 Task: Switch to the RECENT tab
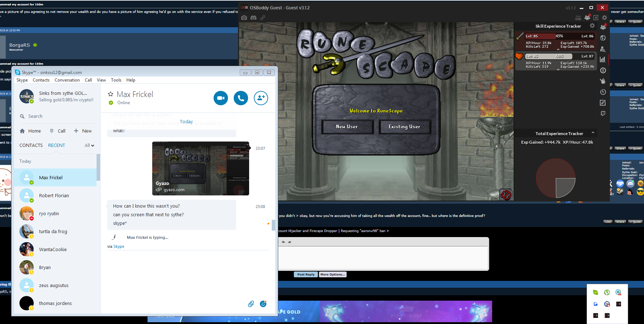click(x=56, y=145)
